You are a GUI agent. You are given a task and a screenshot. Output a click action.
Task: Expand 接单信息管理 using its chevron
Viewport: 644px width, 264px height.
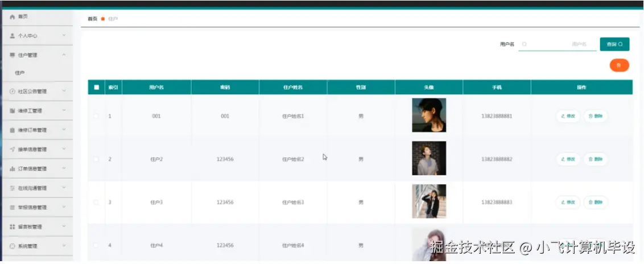(64, 149)
